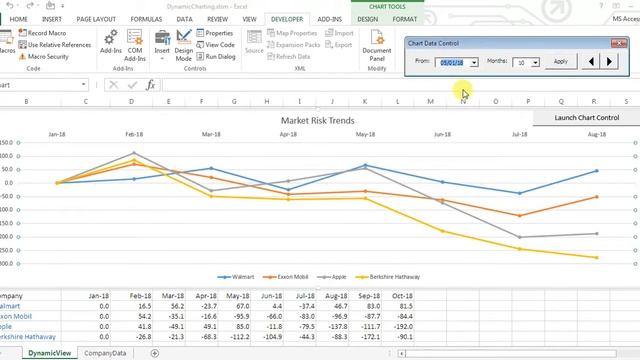The width and height of the screenshot is (640, 360).
Task: Click the Insert Function fx icon
Action: tap(150, 85)
